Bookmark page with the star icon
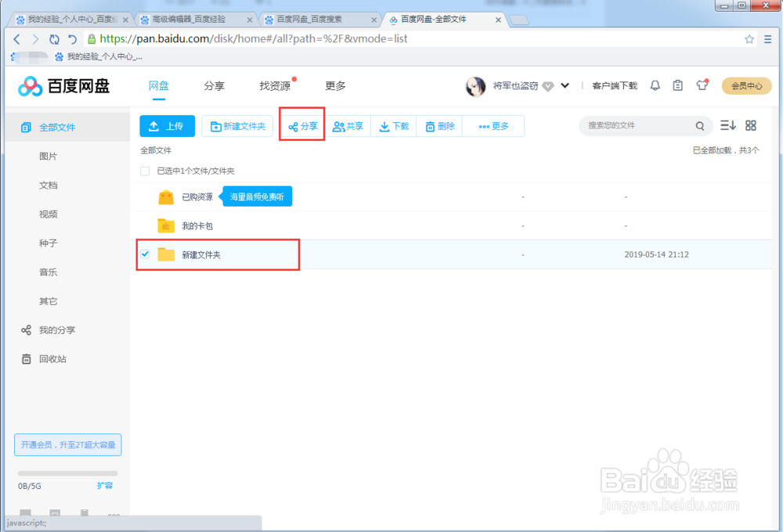 (x=749, y=39)
